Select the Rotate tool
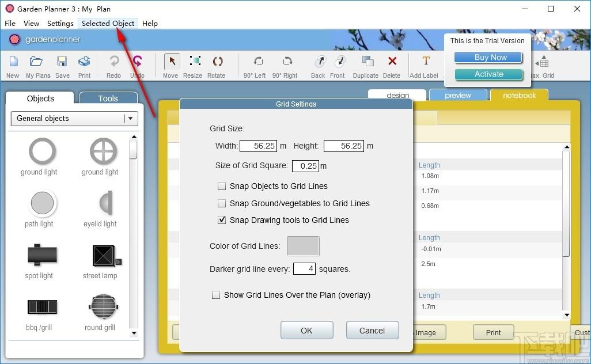The height and width of the screenshot is (364, 591). coord(218,61)
